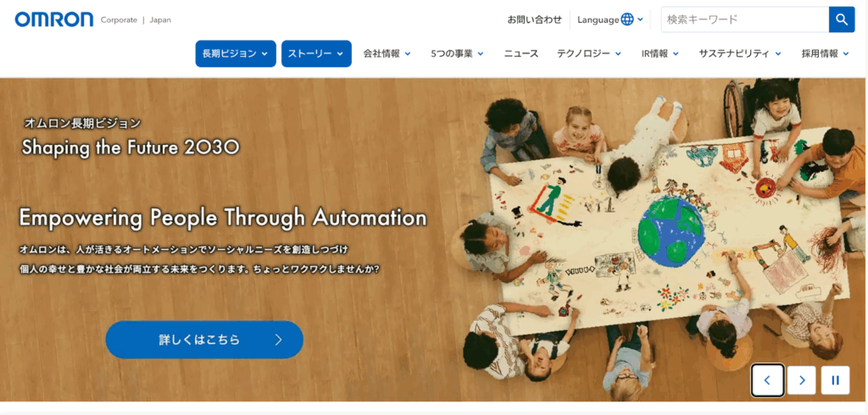
Task: Open the ニュース menu item
Action: click(521, 53)
